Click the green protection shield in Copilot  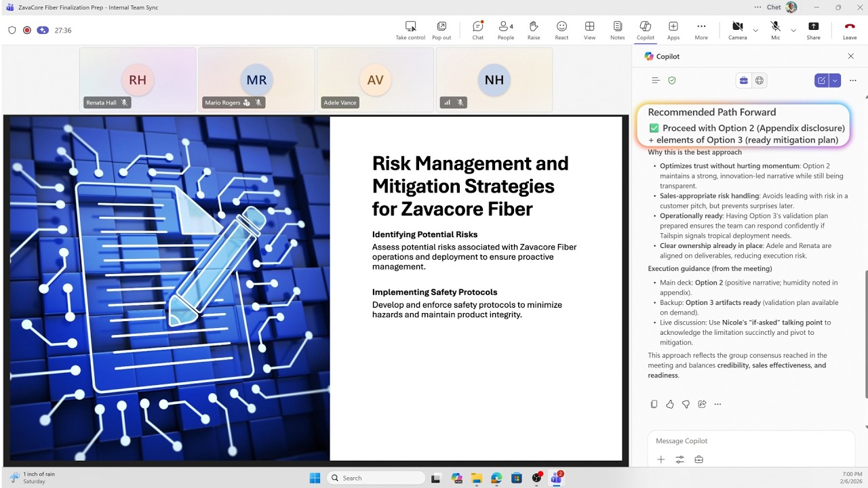[x=672, y=80]
